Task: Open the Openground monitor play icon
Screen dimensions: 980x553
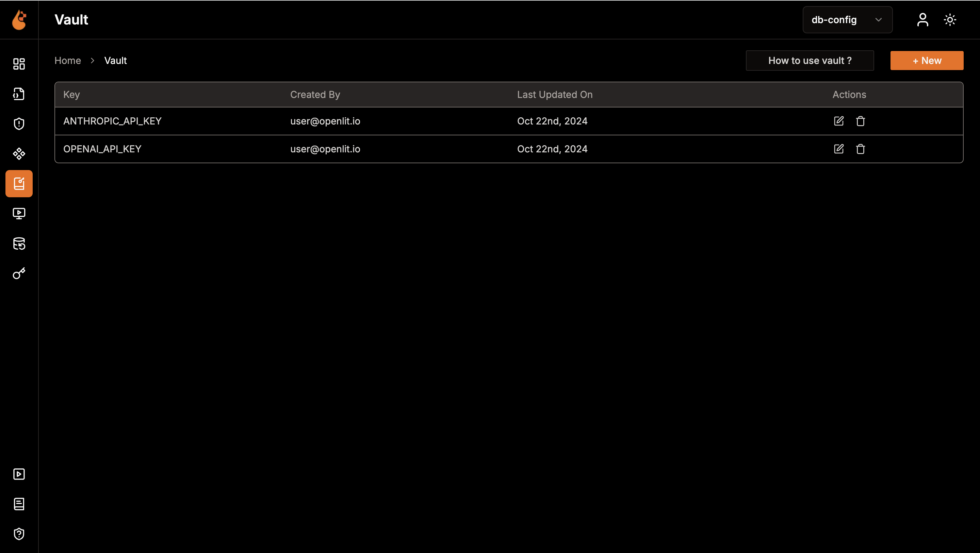Action: 19,214
